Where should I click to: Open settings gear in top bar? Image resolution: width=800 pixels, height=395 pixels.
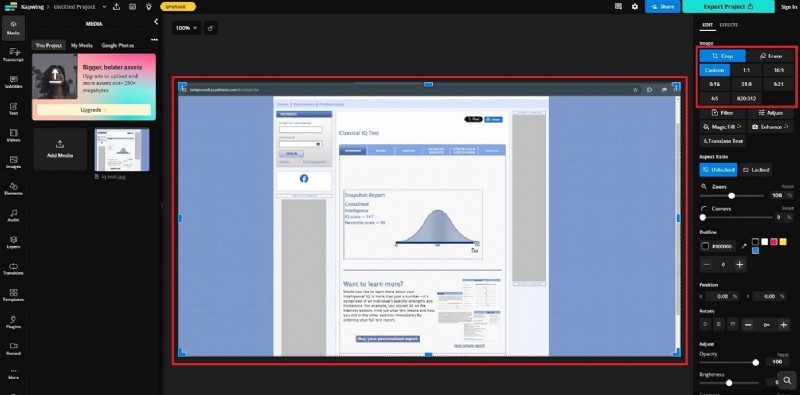tap(635, 7)
